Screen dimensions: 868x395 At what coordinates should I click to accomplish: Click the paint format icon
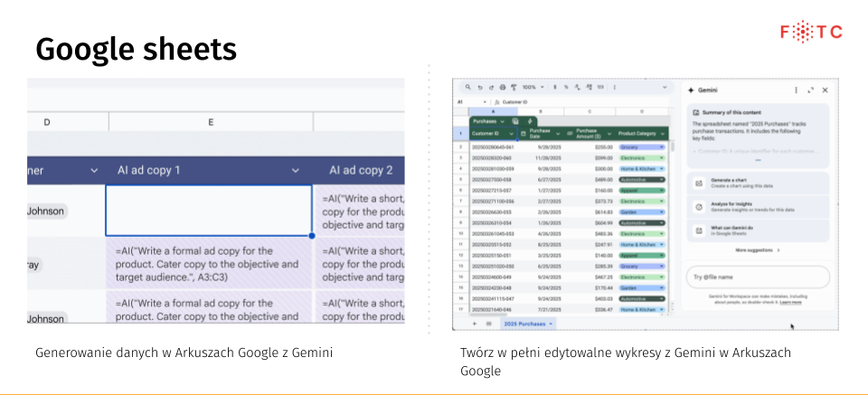pos(514,88)
